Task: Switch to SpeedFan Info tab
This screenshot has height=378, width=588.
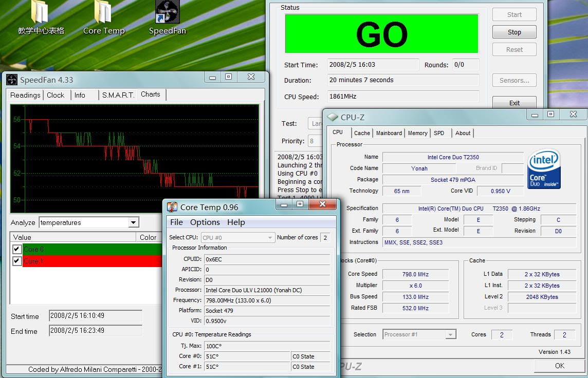Action: pyautogui.click(x=80, y=95)
